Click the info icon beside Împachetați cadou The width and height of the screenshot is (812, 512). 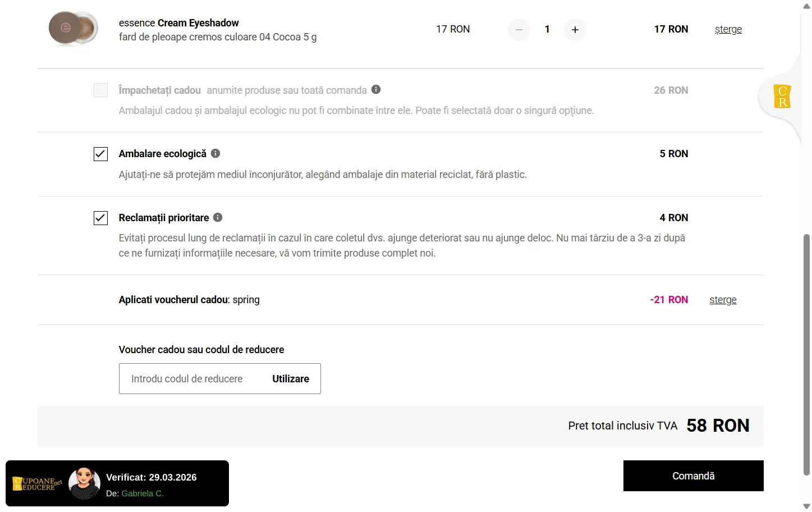[376, 90]
